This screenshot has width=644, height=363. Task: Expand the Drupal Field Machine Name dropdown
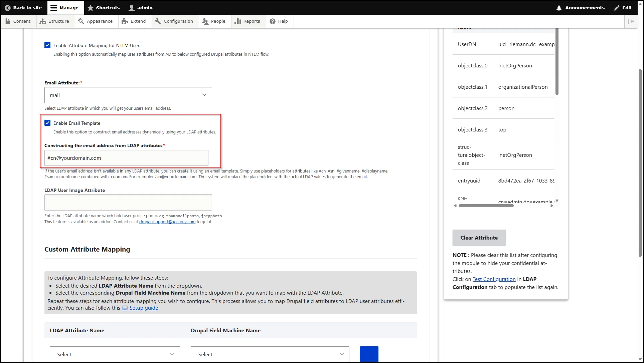(x=269, y=354)
